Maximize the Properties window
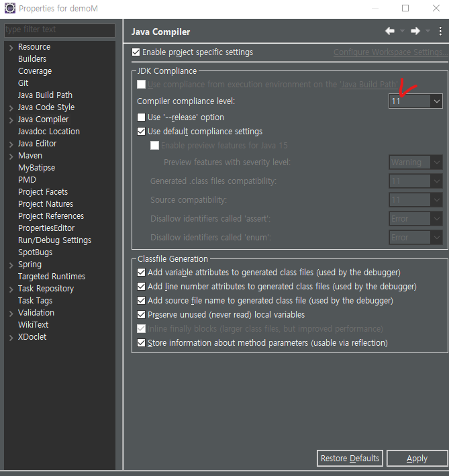The height and width of the screenshot is (476, 449). click(x=405, y=8)
